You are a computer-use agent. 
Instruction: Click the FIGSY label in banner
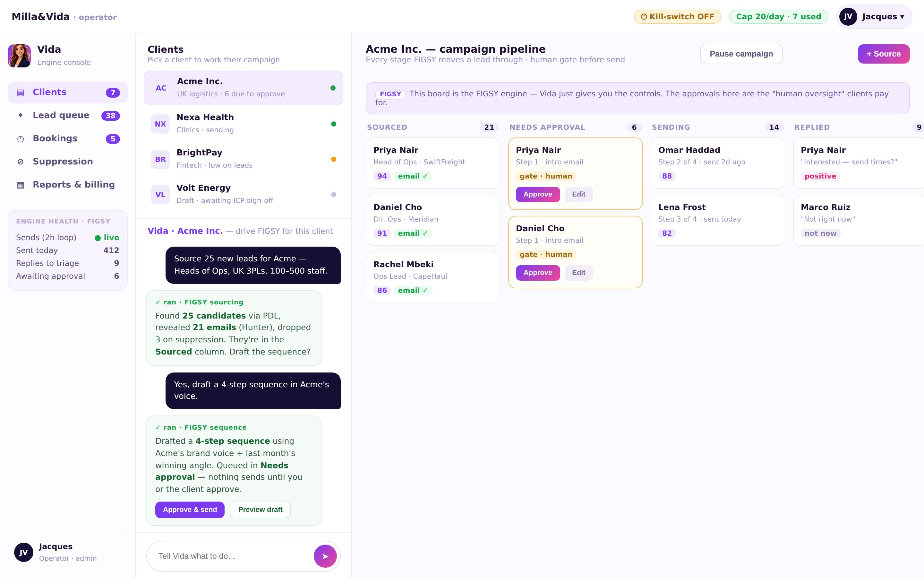point(390,94)
